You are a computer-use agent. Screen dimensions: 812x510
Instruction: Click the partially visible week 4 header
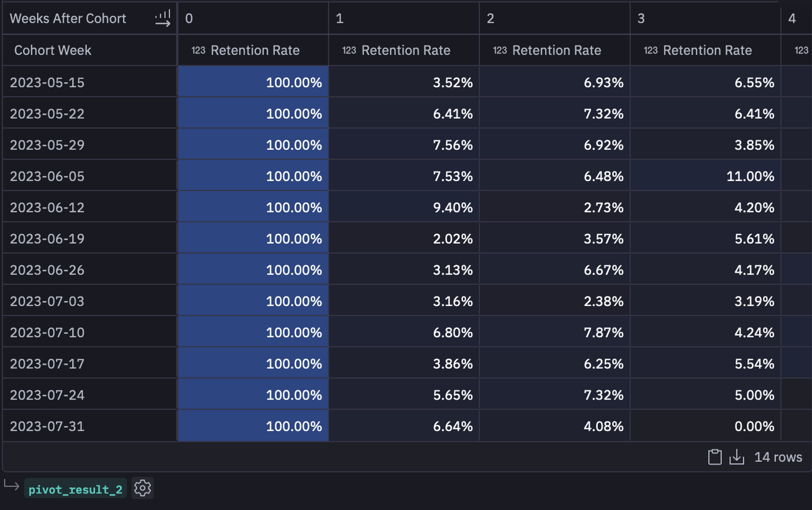pyautogui.click(x=792, y=19)
